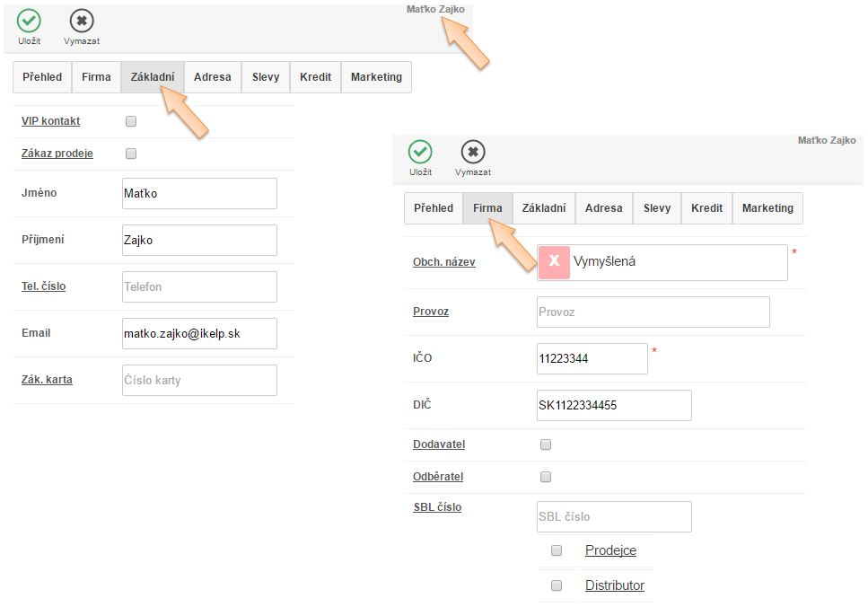The height and width of the screenshot is (607, 868).
Task: Toggle the Odběratel checkbox
Action: click(546, 477)
